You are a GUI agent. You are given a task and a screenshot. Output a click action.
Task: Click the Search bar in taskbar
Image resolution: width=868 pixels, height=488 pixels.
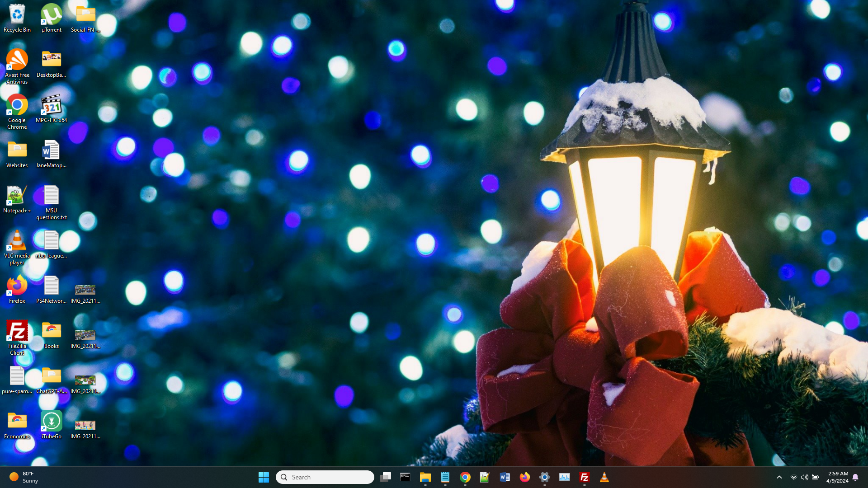[325, 477]
